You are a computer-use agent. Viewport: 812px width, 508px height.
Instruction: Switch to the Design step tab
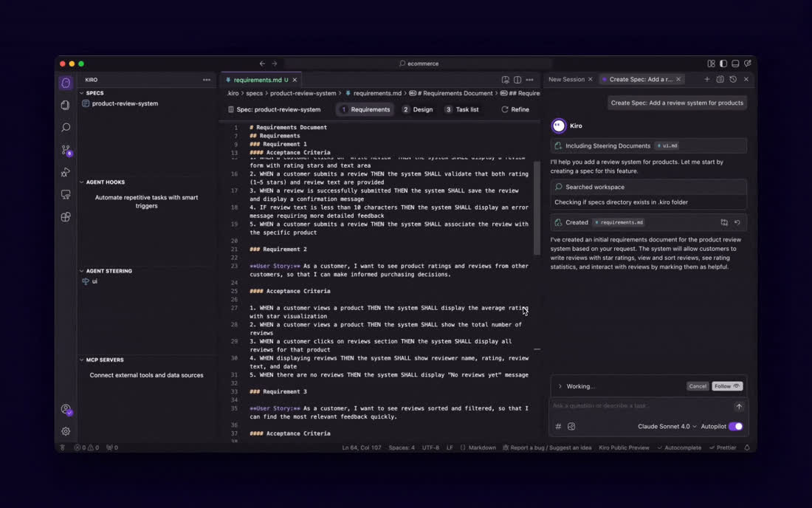417,109
